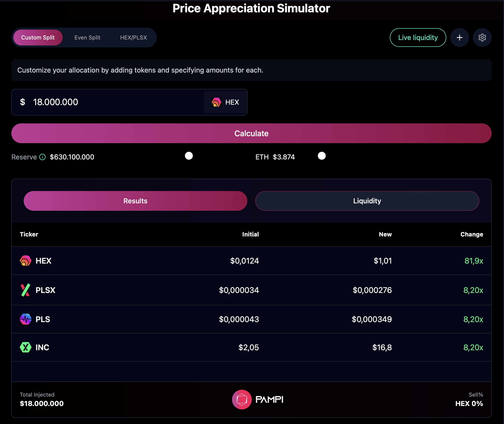Click the Sell% HEX 0% value

coord(469,404)
